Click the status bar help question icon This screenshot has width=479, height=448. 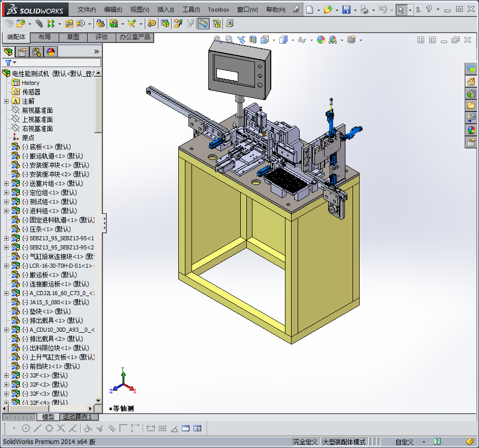click(x=437, y=441)
